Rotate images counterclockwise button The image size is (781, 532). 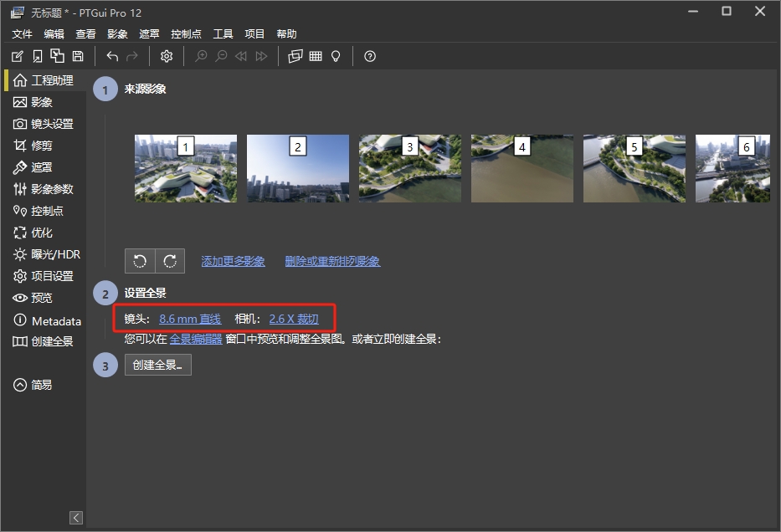[x=140, y=261]
